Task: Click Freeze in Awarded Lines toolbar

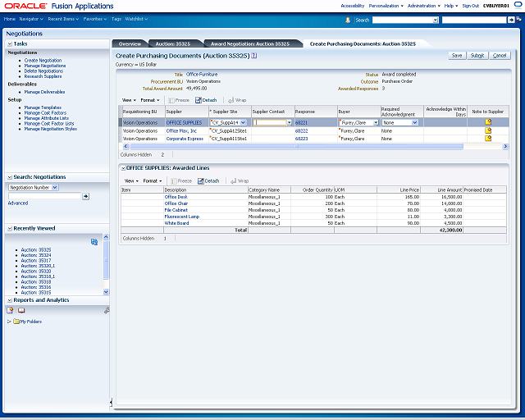Action: pyautogui.click(x=181, y=180)
